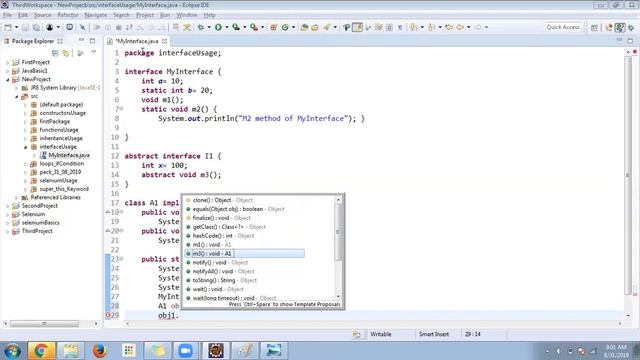Maximize the Package Explorer view
This screenshot has height=360, width=640.
click(x=92, y=41)
